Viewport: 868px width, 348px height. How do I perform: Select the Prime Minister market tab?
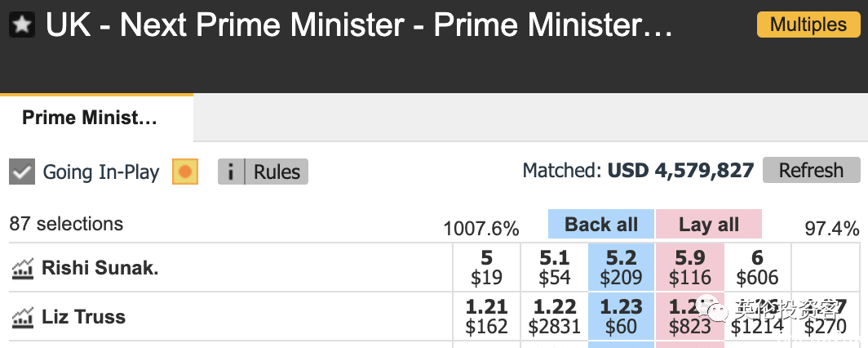pos(90,118)
